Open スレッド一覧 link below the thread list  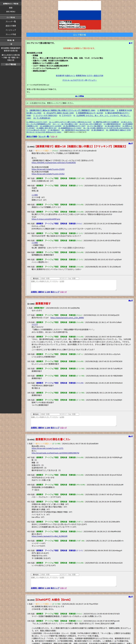point(44,137)
